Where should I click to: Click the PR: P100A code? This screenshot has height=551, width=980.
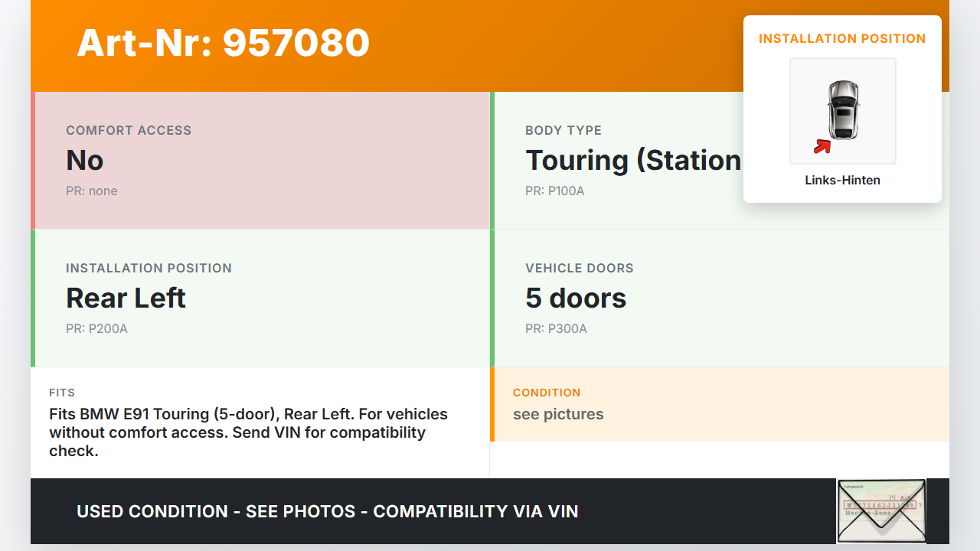pos(555,191)
